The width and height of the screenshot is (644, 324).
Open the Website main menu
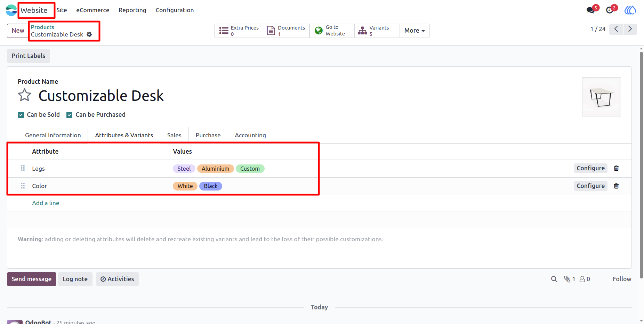pos(34,10)
